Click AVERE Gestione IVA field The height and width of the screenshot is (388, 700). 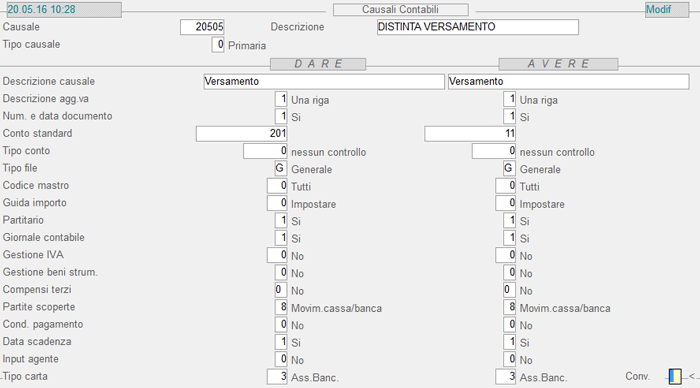coord(506,255)
